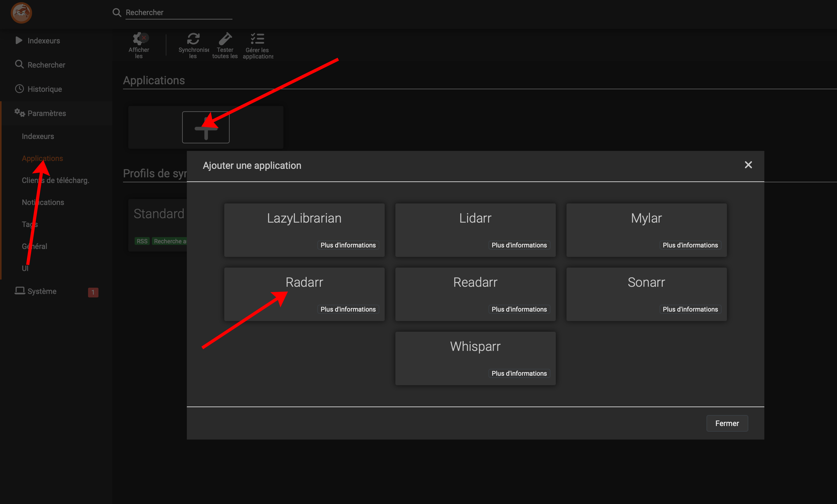Click Plus d'informations under Lidarr
The image size is (837, 504).
click(x=519, y=245)
